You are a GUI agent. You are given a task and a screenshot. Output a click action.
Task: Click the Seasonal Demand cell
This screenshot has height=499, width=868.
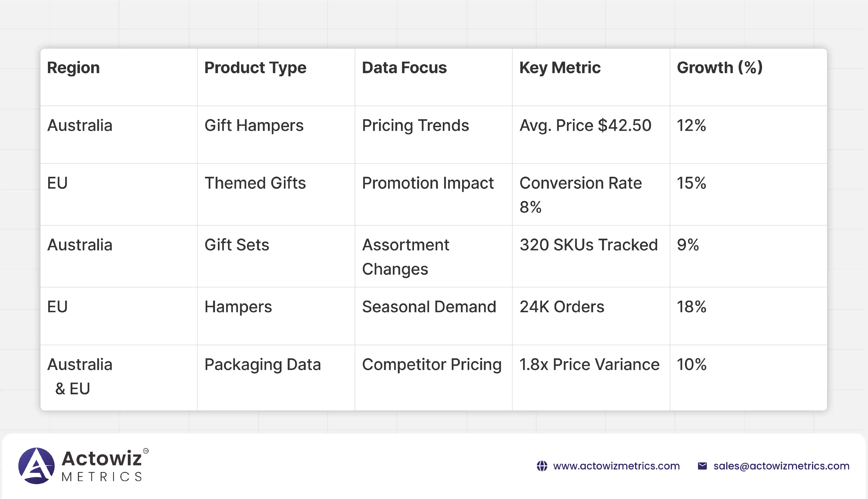pyautogui.click(x=429, y=307)
